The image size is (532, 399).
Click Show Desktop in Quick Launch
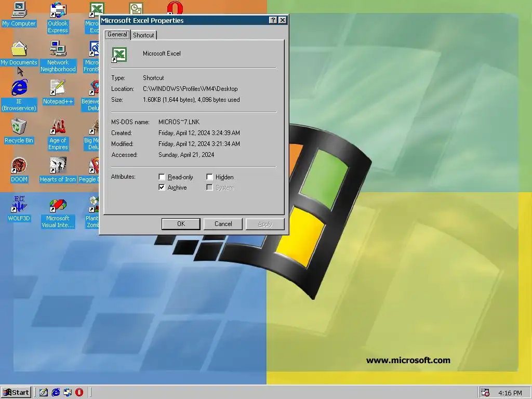click(44, 393)
